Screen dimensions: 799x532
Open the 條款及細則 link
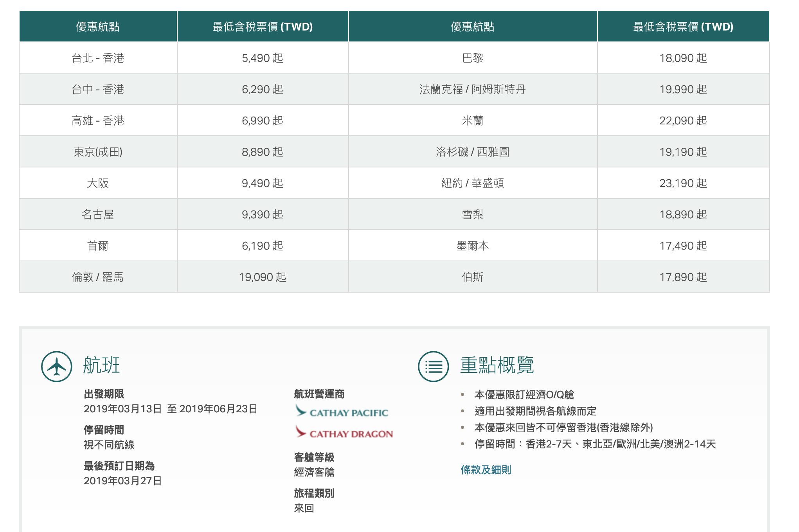[486, 470]
